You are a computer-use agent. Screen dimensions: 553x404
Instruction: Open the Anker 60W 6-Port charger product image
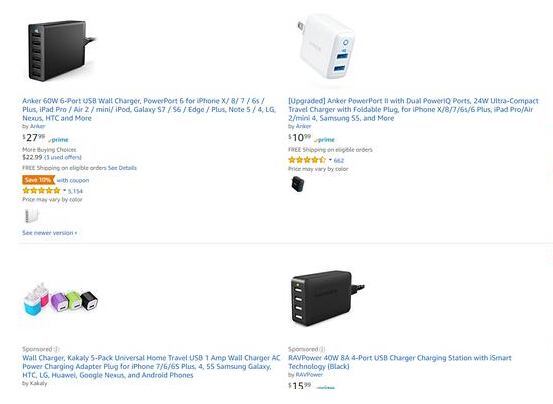pos(61,50)
